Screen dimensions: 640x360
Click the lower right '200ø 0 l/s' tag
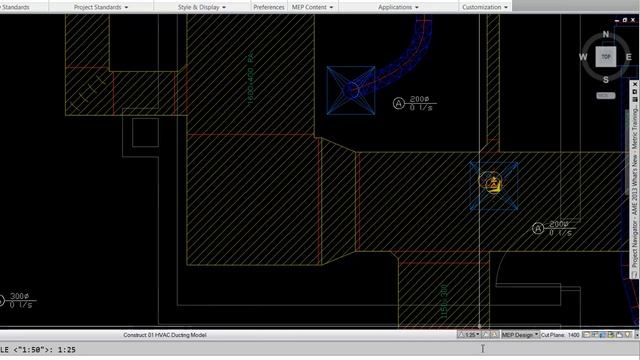[554, 228]
